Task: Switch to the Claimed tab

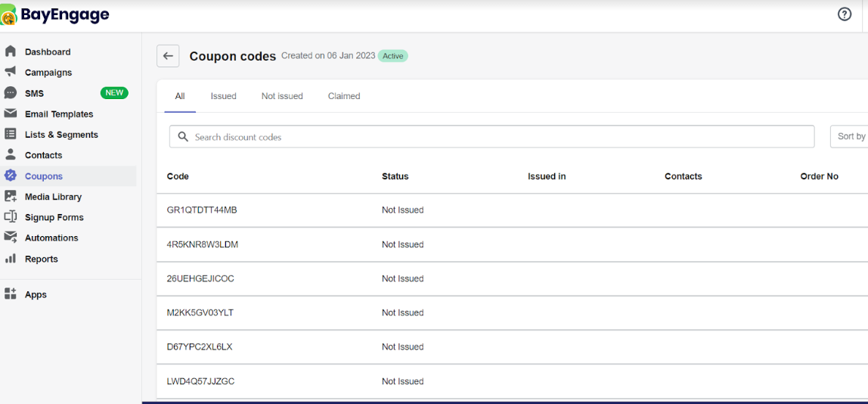Action: 344,96
